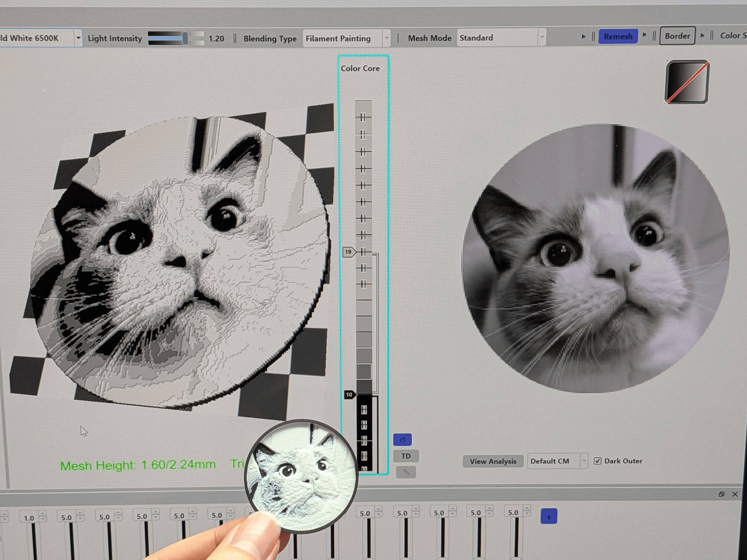
Task: Click the grey diagonal line icon below TD
Action: click(406, 472)
